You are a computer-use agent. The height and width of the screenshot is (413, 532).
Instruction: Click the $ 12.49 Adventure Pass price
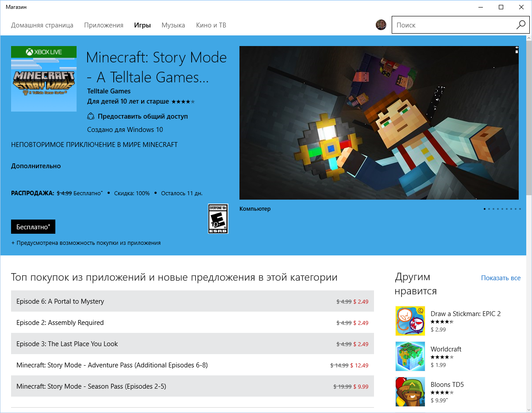pos(359,366)
